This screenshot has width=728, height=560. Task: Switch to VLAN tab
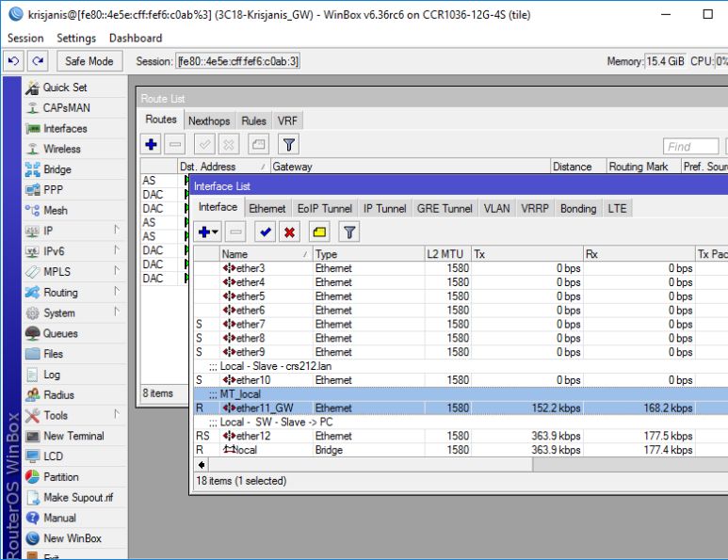click(496, 208)
